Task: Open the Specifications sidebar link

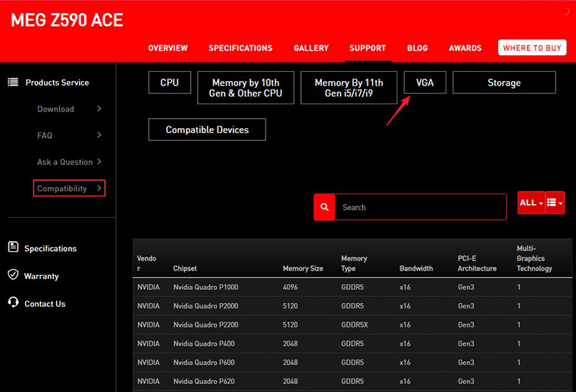Action: point(50,248)
